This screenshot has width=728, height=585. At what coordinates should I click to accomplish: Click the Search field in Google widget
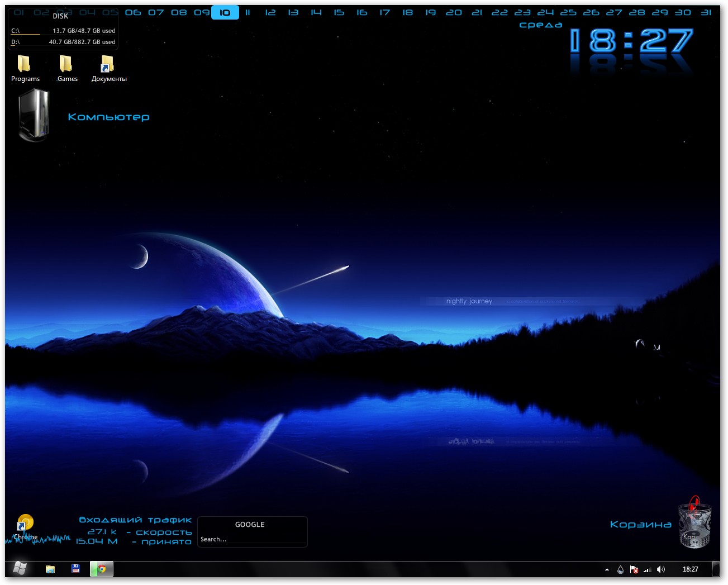[x=252, y=539]
